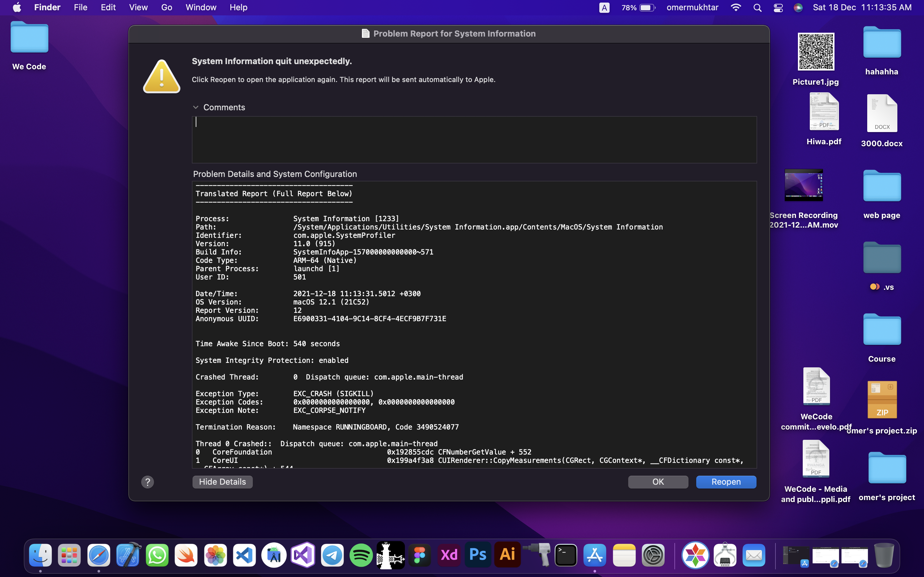Collapse the Comments disclosure chevron
The width and height of the screenshot is (924, 577).
(x=196, y=108)
